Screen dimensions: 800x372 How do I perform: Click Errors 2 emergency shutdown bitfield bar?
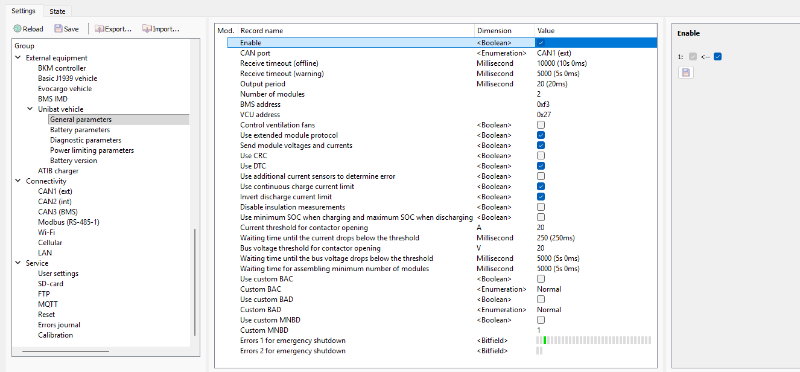[539, 351]
